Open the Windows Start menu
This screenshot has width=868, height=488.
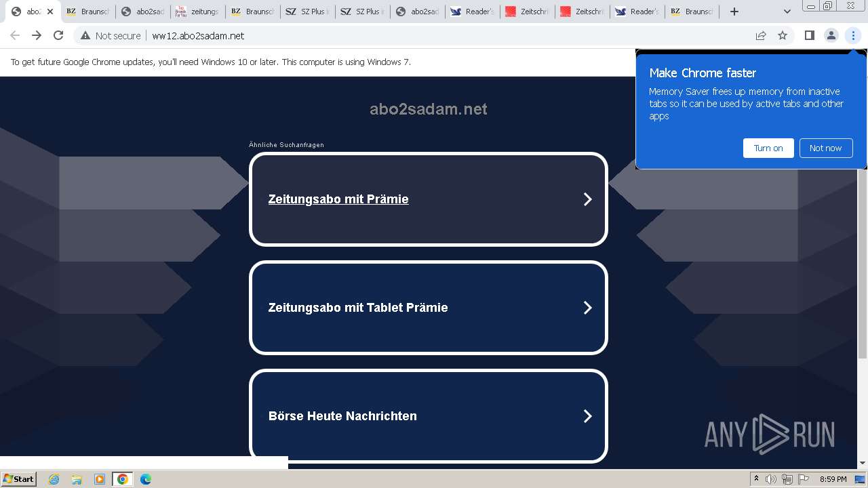click(19, 479)
